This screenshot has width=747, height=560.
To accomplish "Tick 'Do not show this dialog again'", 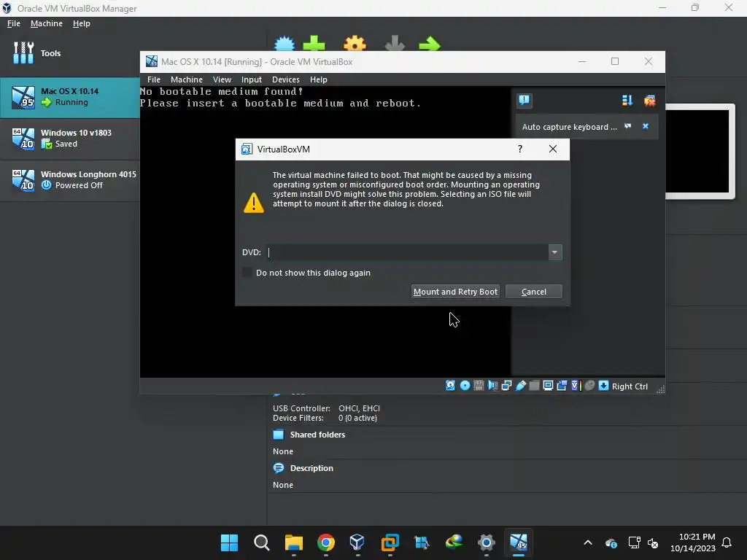I will [247, 273].
